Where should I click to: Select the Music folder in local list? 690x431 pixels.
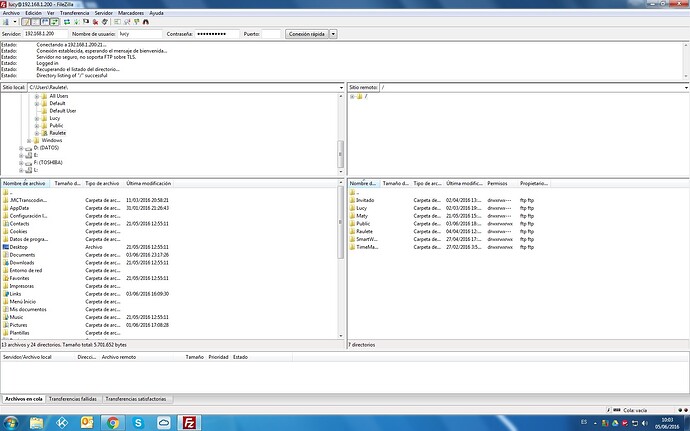(16, 317)
